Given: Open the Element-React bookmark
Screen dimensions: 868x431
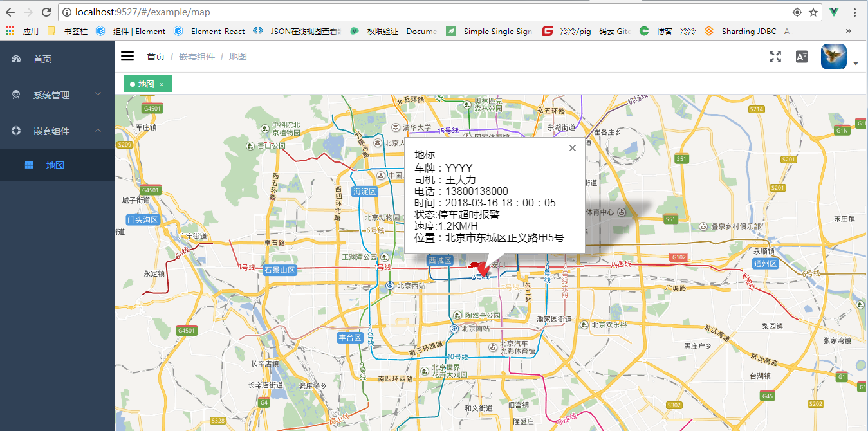Looking at the screenshot, I should (210, 31).
